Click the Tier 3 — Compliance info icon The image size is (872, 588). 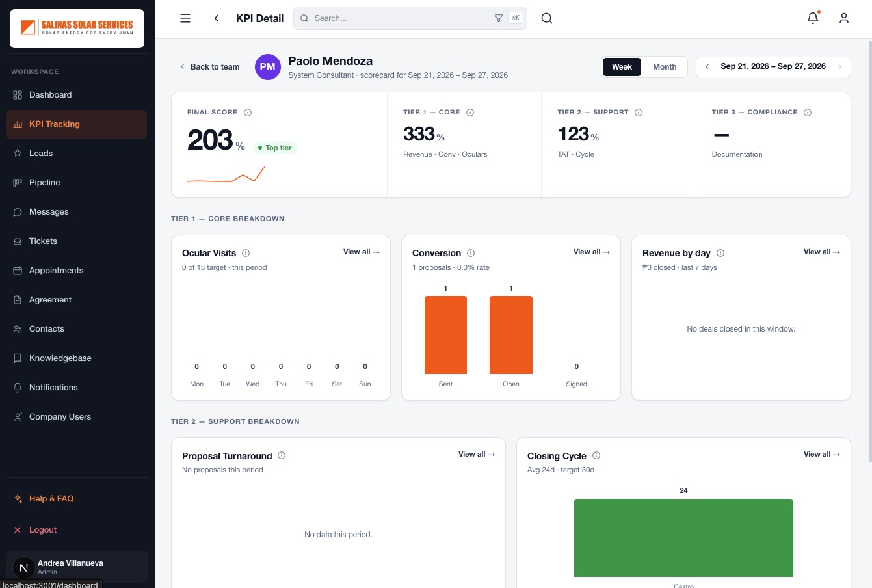tap(808, 113)
